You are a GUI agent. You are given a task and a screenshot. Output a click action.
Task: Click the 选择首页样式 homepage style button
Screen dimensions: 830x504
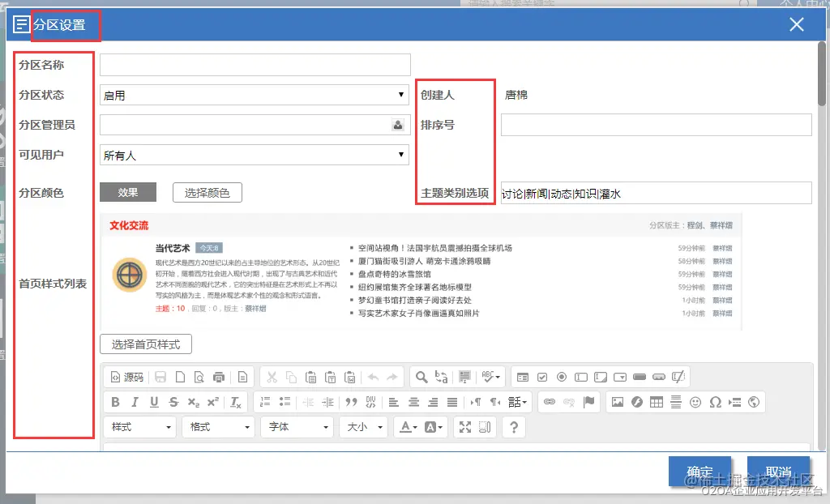146,344
